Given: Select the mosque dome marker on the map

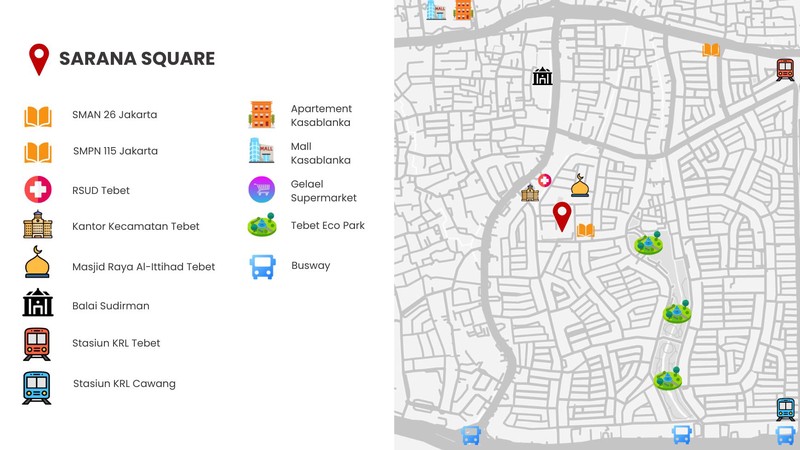Looking at the screenshot, I should tap(580, 185).
